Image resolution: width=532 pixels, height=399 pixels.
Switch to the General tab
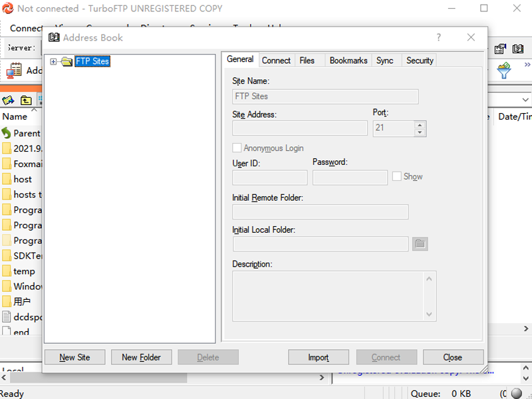(240, 59)
